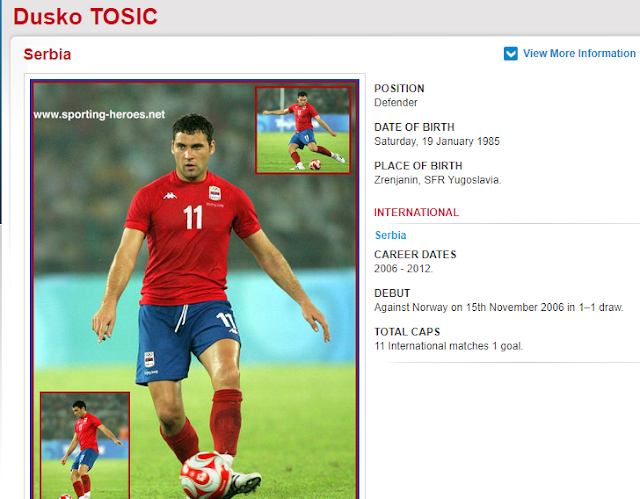Click the www.sporting-heroes.net watermark text
640x499 pixels.
click(x=99, y=115)
